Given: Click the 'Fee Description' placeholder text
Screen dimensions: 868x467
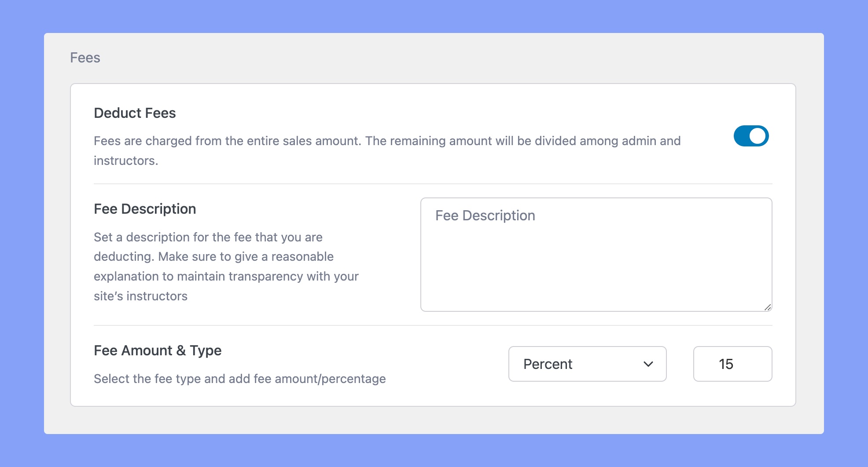Looking at the screenshot, I should [x=485, y=215].
